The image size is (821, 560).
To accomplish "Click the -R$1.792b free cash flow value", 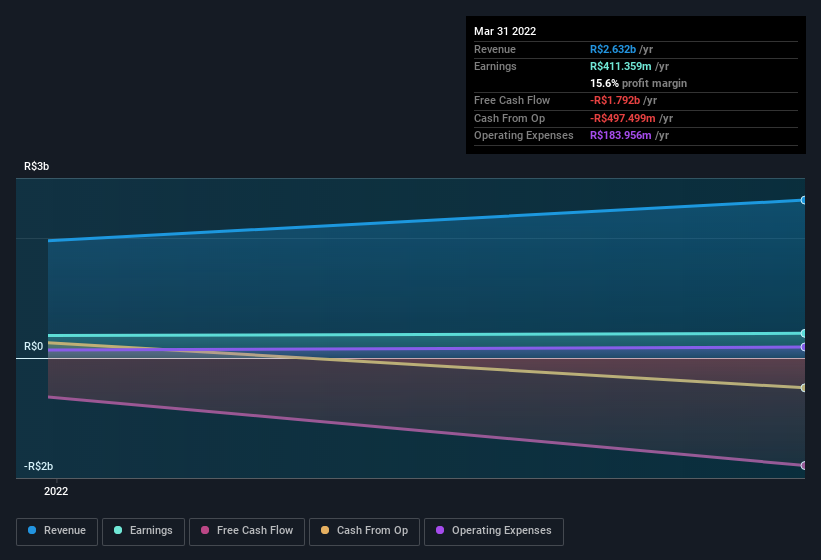I will pyautogui.click(x=615, y=100).
